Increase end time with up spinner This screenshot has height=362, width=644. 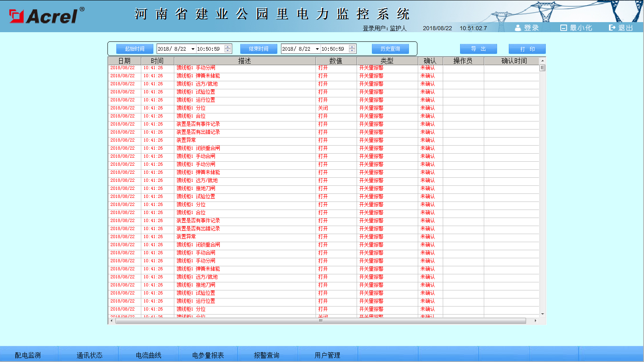[352, 47]
